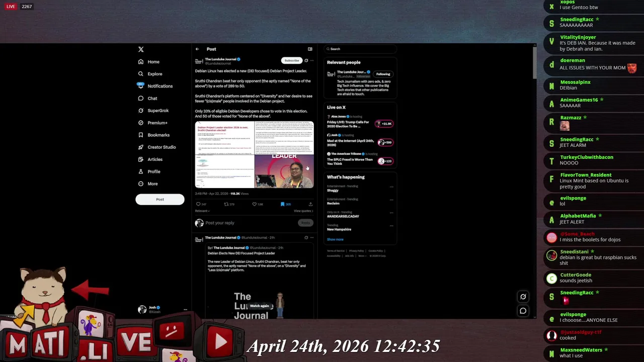The height and width of the screenshot is (362, 644).
Task: Open the three-dot menu on the second Lunduke post
Action: coord(312,237)
